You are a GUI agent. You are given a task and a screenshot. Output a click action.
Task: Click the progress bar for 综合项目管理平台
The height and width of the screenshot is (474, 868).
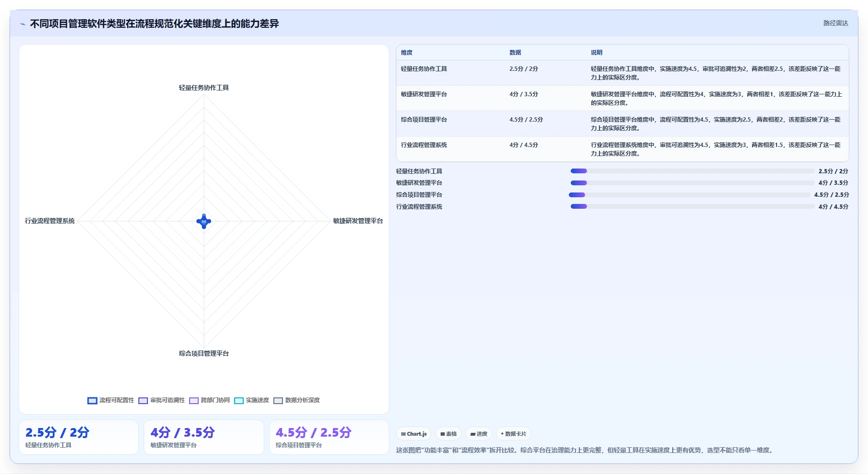(x=689, y=195)
